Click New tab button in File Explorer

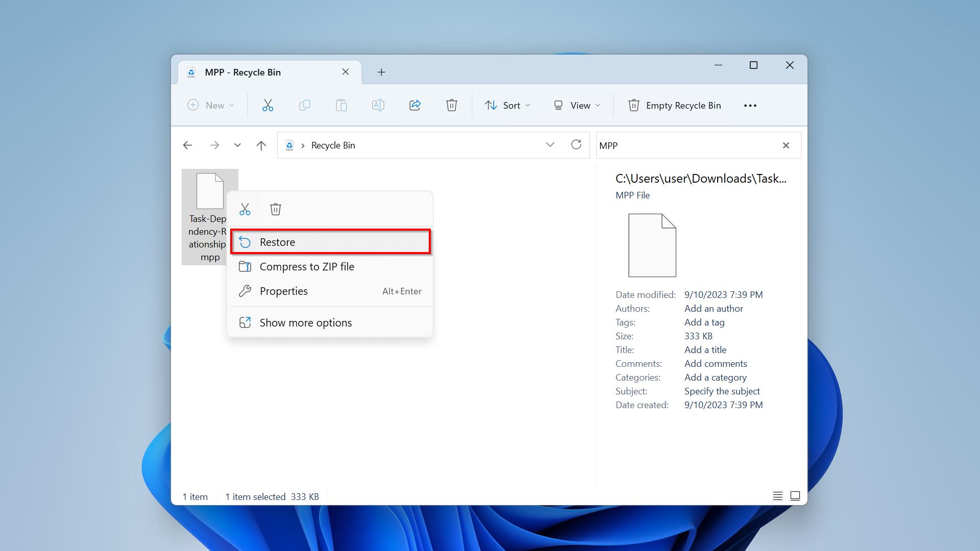pos(381,71)
